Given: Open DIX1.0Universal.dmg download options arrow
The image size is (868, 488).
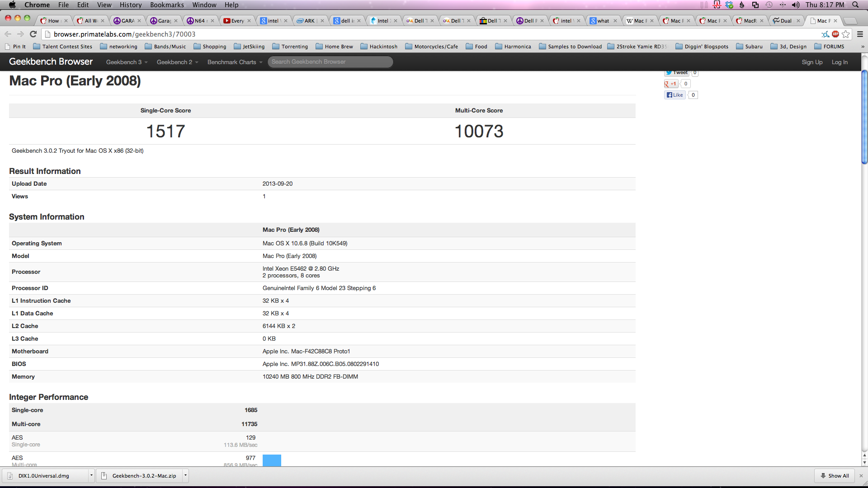Looking at the screenshot, I should coord(91,475).
